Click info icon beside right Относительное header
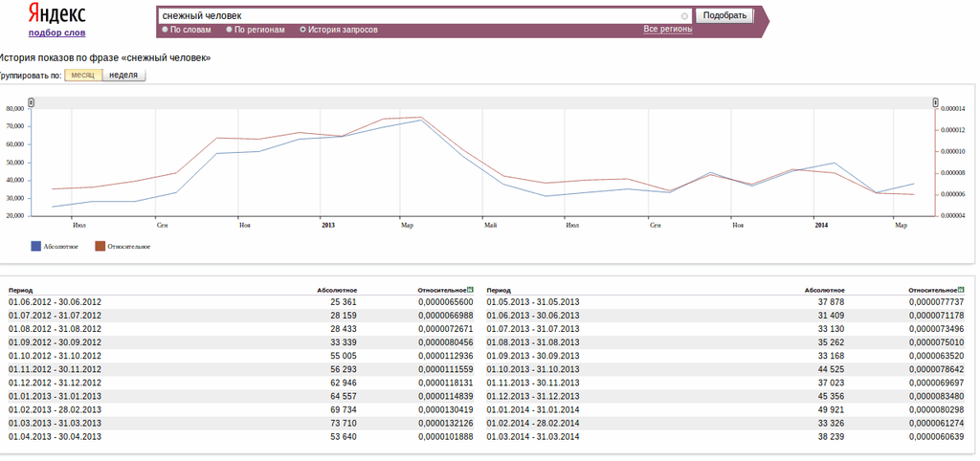Viewport: 980px width, 461px height. tap(960, 289)
